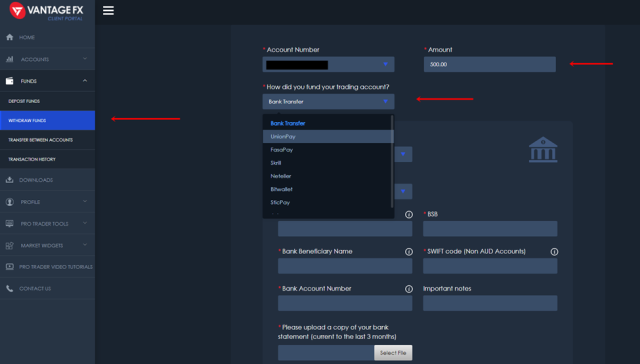640x364 pixels.
Task: Click the Accounts chart icon
Action: pyautogui.click(x=10, y=59)
